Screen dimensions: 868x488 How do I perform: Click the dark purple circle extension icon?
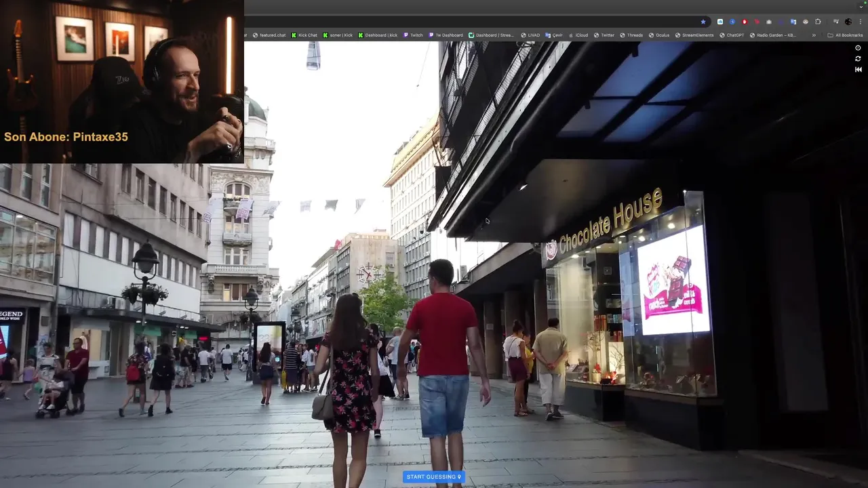point(781,22)
